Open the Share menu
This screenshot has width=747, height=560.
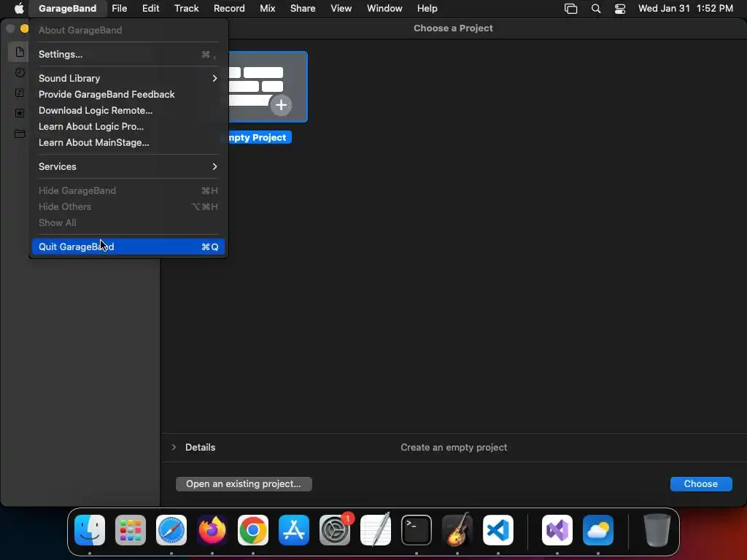coord(303,8)
